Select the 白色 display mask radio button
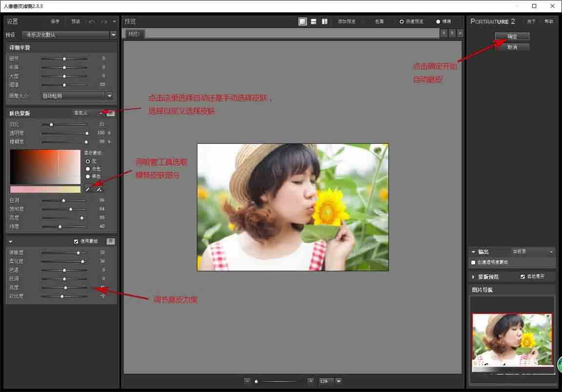The height and width of the screenshot is (392, 562). tap(88, 169)
